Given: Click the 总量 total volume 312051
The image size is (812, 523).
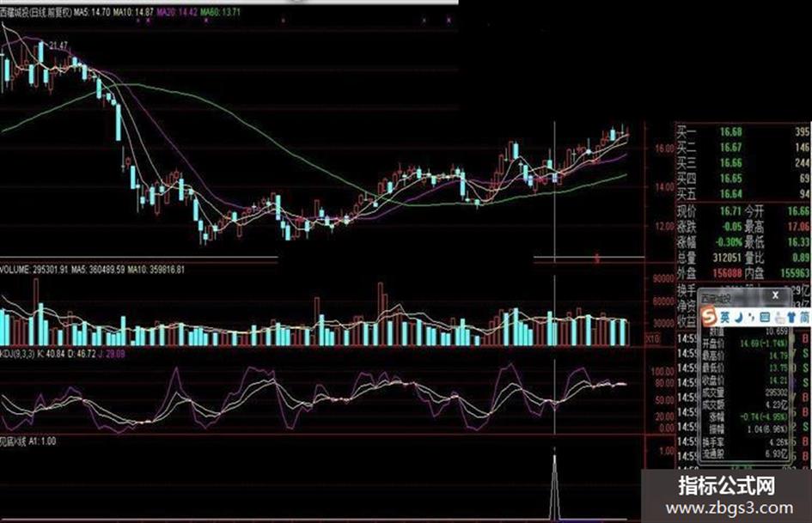Looking at the screenshot, I should (727, 258).
